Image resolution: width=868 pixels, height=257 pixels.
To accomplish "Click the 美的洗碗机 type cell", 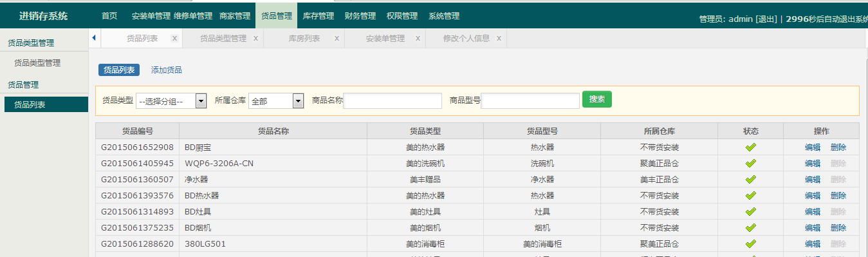I will click(x=425, y=164).
